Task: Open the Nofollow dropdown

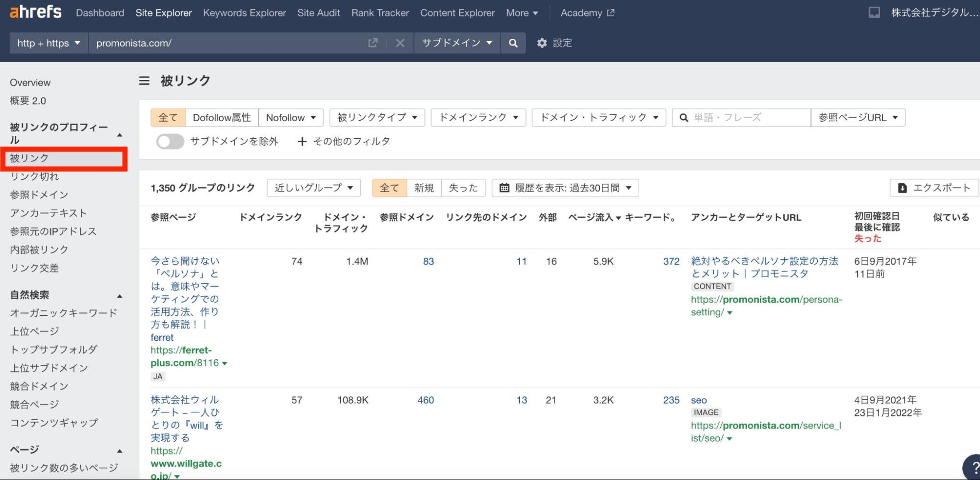Action: [291, 118]
